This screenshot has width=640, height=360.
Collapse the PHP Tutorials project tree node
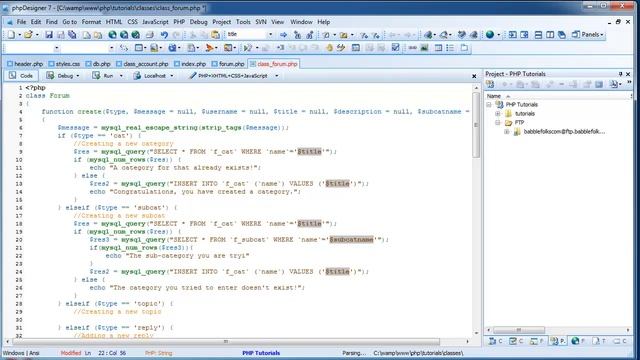pyautogui.click(x=489, y=105)
